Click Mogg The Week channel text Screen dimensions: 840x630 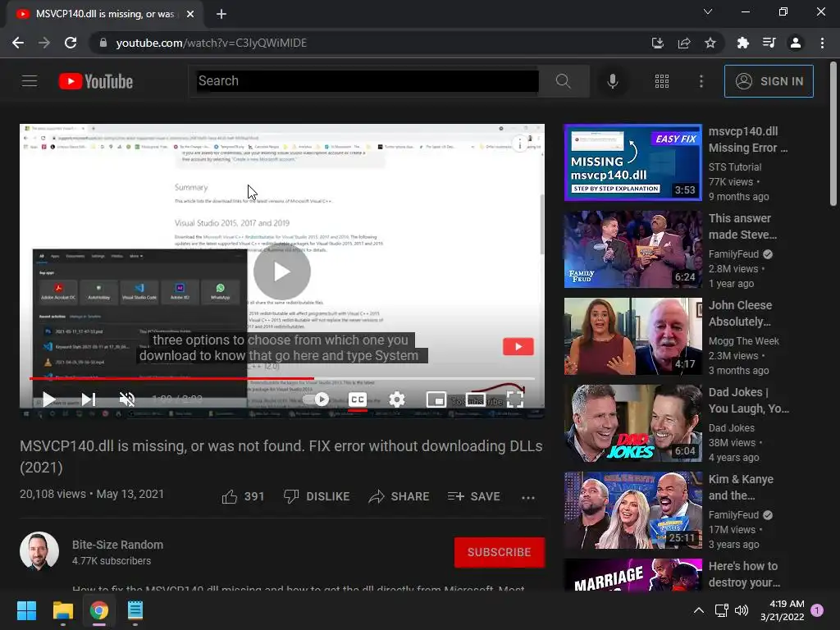pyautogui.click(x=743, y=341)
